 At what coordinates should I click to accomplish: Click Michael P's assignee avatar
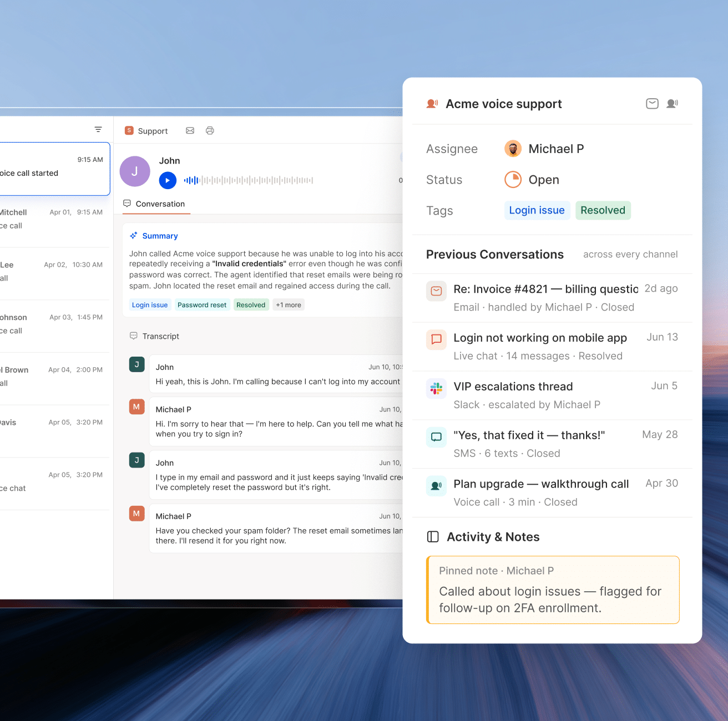pyautogui.click(x=513, y=149)
